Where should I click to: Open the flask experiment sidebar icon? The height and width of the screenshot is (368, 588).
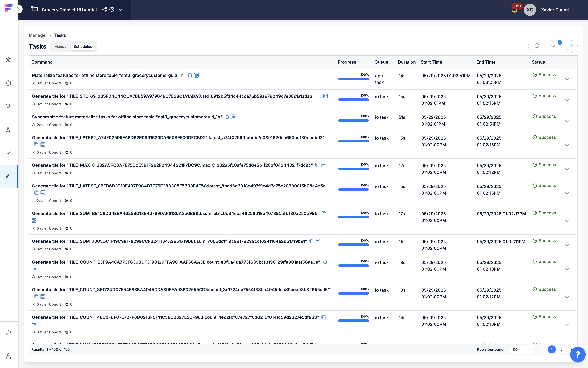point(8,129)
